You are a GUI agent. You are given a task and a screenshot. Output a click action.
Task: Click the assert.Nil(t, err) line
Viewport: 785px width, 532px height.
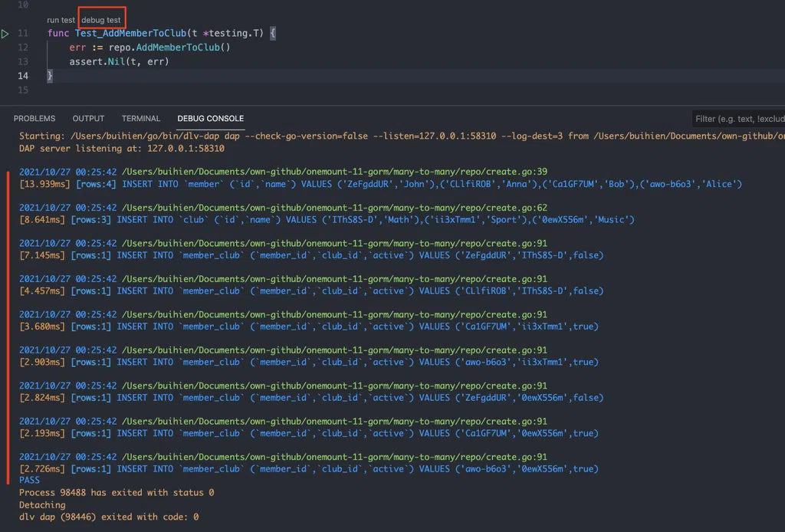click(x=119, y=61)
